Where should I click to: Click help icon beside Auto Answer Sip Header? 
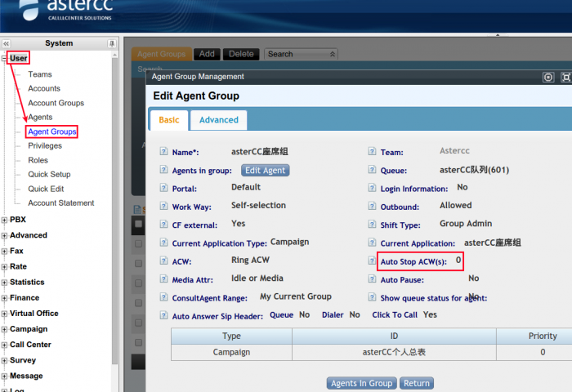163,316
